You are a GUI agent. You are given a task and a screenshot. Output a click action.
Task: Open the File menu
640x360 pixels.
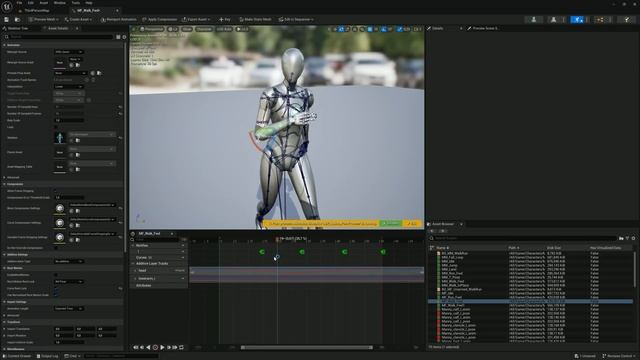pyautogui.click(x=19, y=3)
